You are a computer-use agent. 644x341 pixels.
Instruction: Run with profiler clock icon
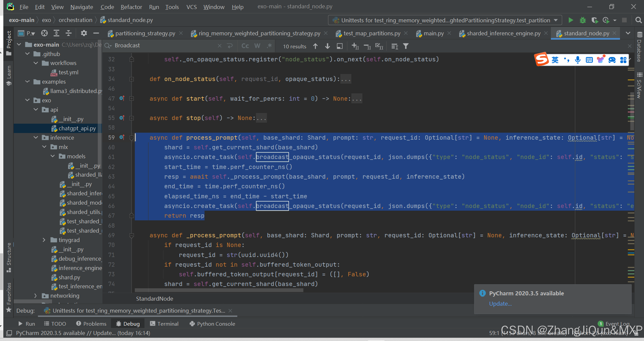[x=606, y=20]
